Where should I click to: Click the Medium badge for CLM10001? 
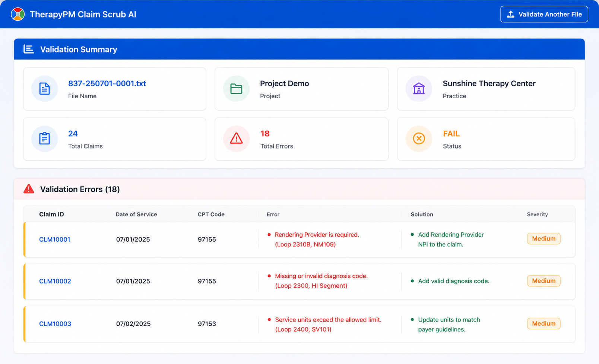[x=544, y=239]
